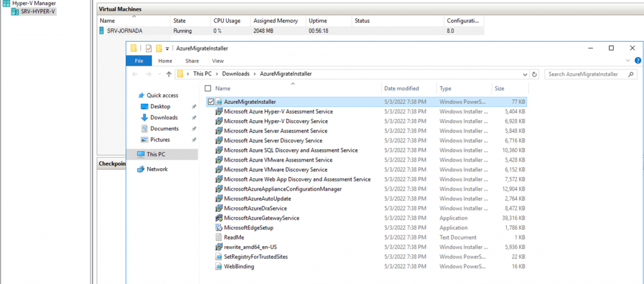Click SetRegistryForTrustedSites script icon
644x284 pixels.
(x=219, y=256)
